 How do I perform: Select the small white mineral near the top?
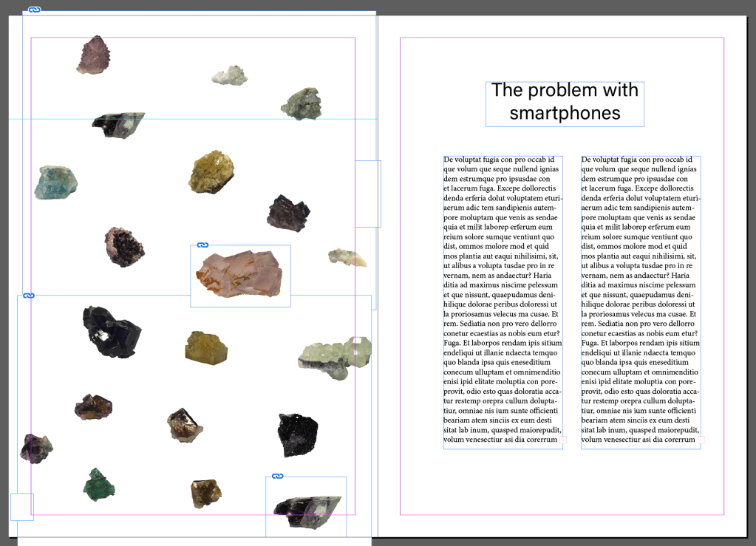[x=229, y=75]
